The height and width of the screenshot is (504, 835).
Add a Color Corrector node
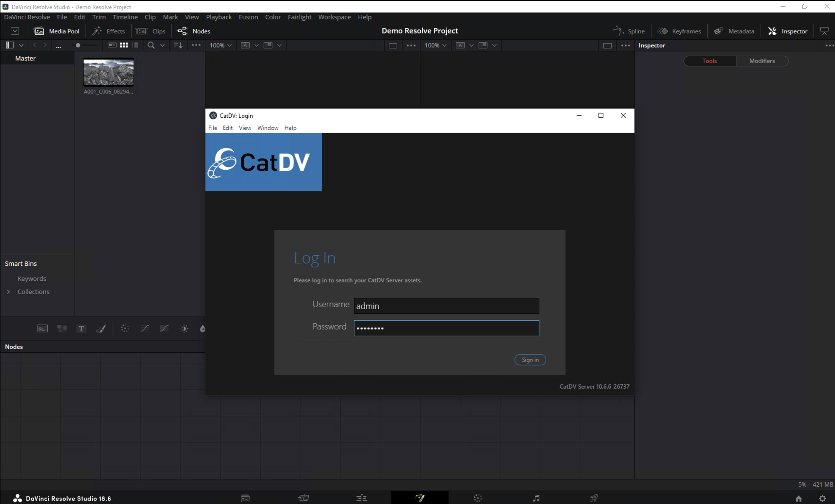(x=125, y=329)
